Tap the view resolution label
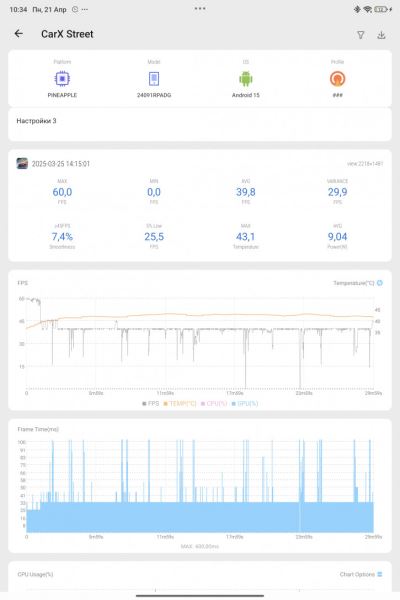 (365, 164)
